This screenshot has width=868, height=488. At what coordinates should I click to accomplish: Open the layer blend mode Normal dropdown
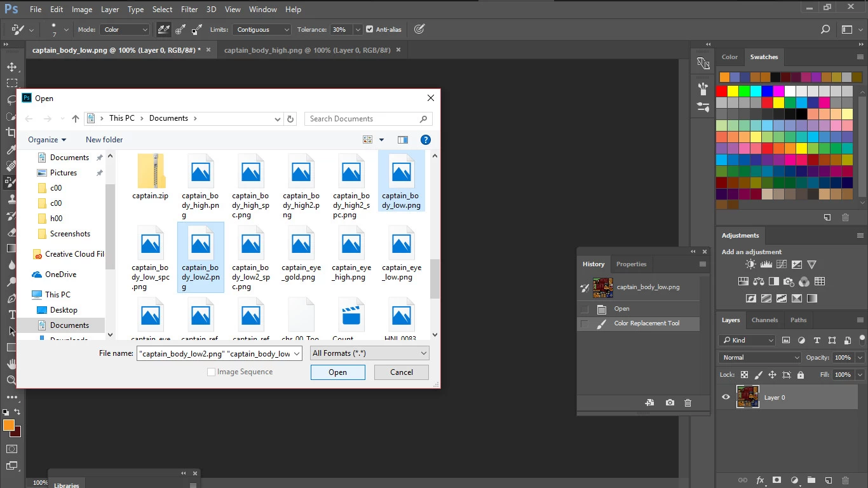pos(761,358)
